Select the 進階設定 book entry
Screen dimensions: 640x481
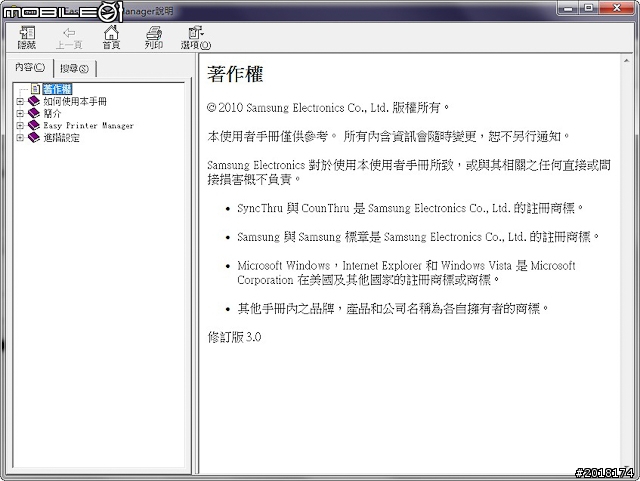pyautogui.click(x=61, y=138)
